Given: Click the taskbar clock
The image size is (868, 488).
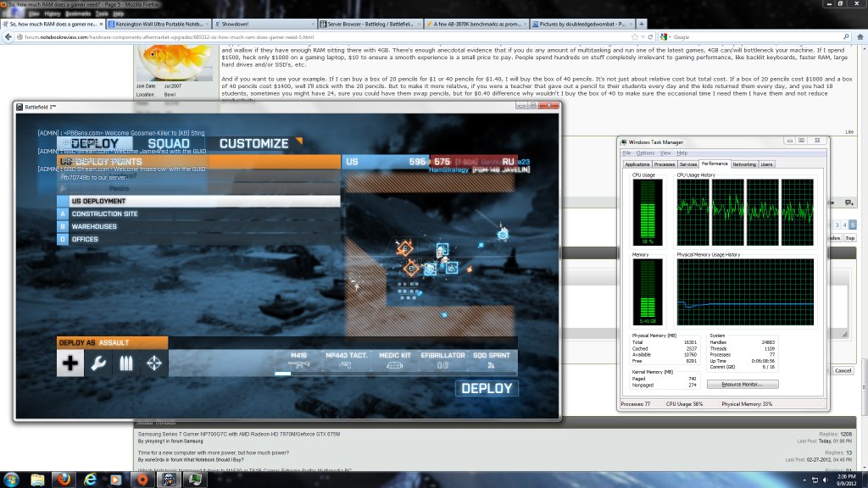Looking at the screenshot, I should [x=847, y=480].
